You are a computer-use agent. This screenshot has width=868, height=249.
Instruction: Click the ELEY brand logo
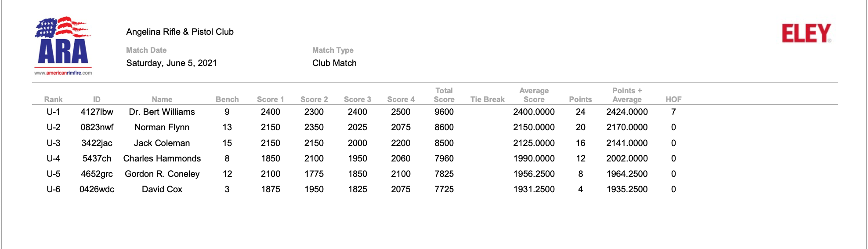[807, 33]
